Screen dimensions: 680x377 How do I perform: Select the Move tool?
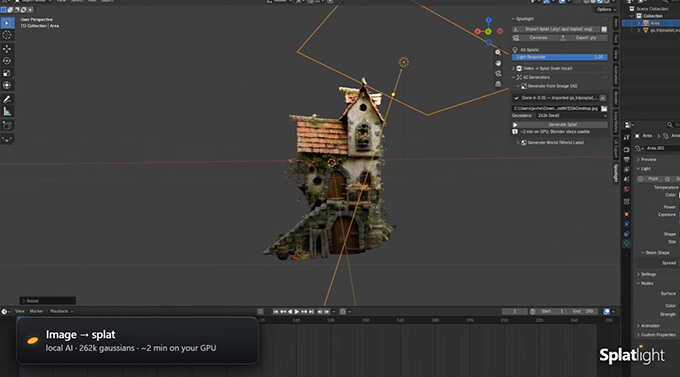[x=7, y=49]
